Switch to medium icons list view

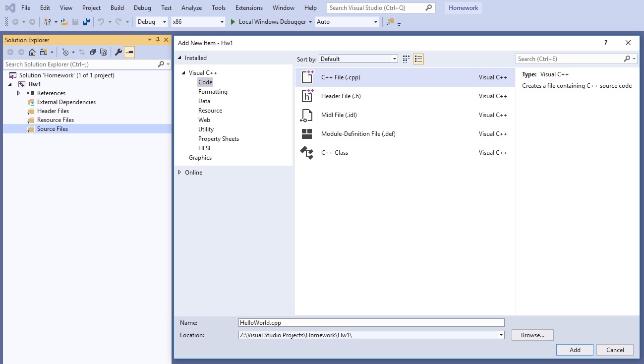click(418, 59)
